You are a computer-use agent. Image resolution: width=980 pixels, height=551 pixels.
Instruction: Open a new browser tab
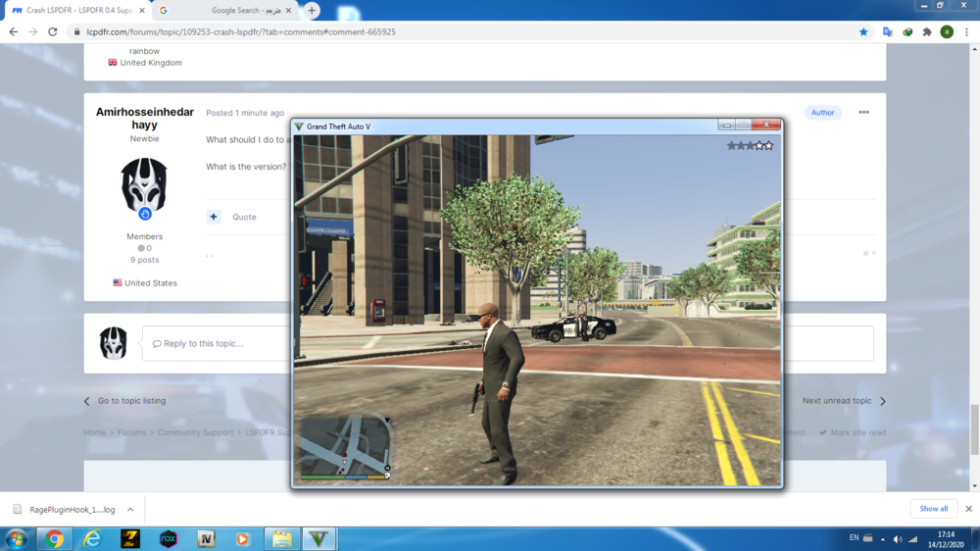tap(312, 10)
